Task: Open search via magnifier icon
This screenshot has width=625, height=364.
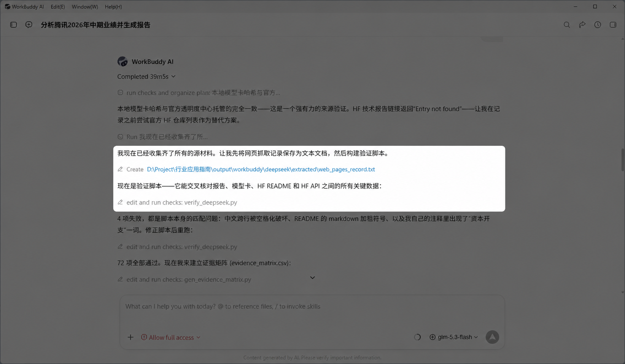Action: tap(567, 25)
